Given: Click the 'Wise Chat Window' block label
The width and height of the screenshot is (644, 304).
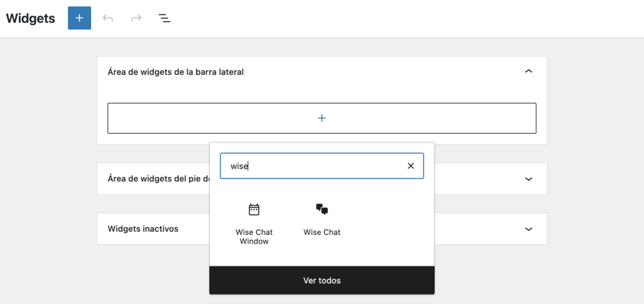Looking at the screenshot, I should pyautogui.click(x=254, y=237).
